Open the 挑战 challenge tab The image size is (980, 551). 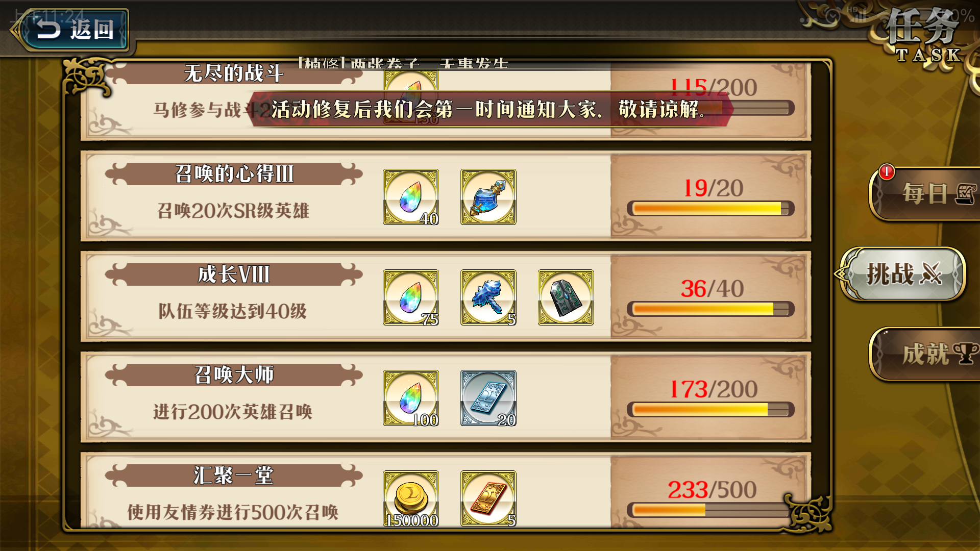pos(902,274)
